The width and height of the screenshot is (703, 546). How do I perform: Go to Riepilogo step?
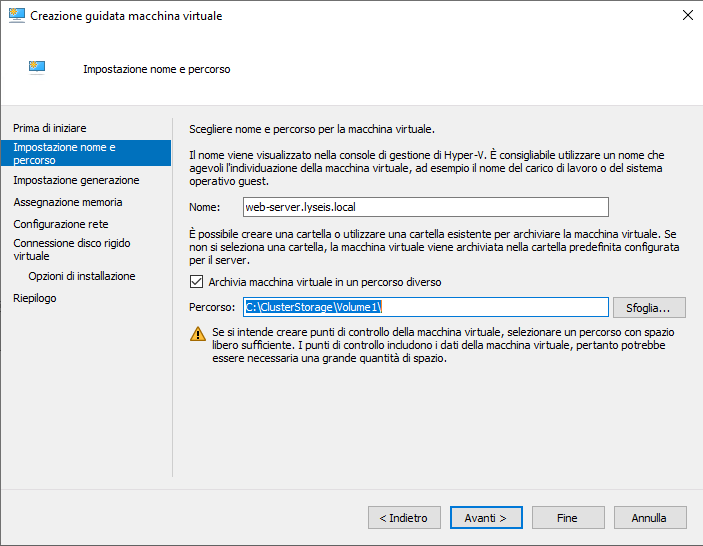35,298
